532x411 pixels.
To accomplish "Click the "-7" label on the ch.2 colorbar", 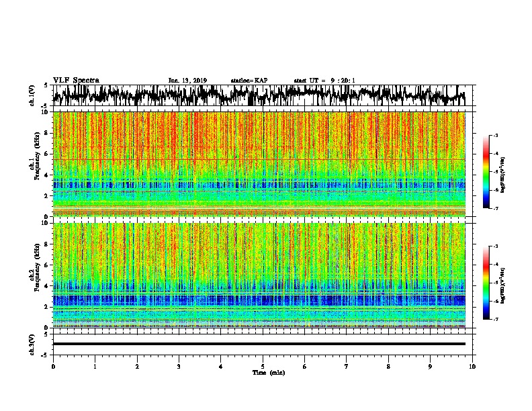I will [x=495, y=319].
